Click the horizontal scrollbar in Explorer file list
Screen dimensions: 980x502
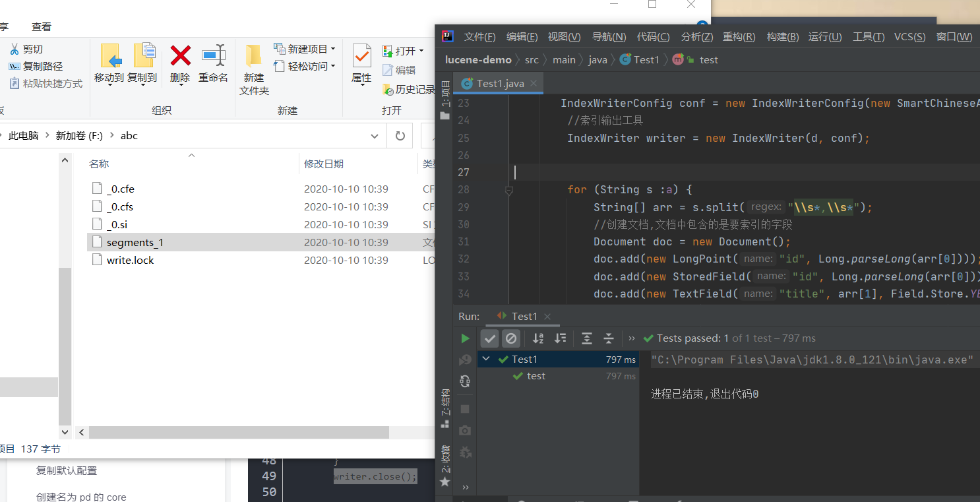click(x=239, y=433)
